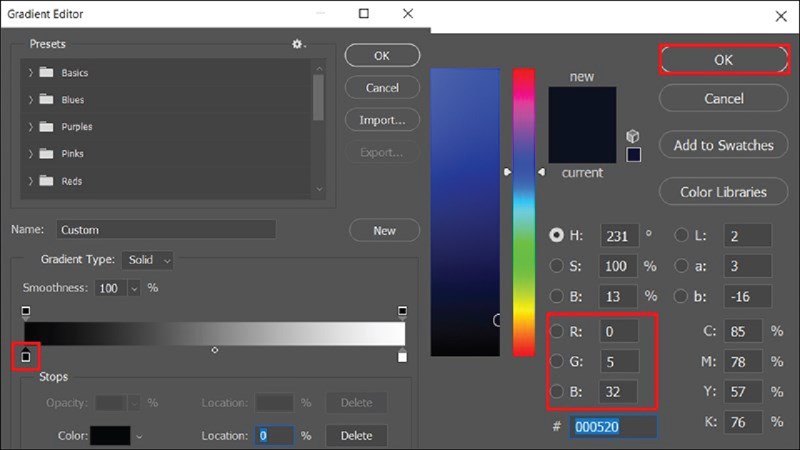Click the Smoothness value field
The height and width of the screenshot is (450, 800).
tap(112, 288)
